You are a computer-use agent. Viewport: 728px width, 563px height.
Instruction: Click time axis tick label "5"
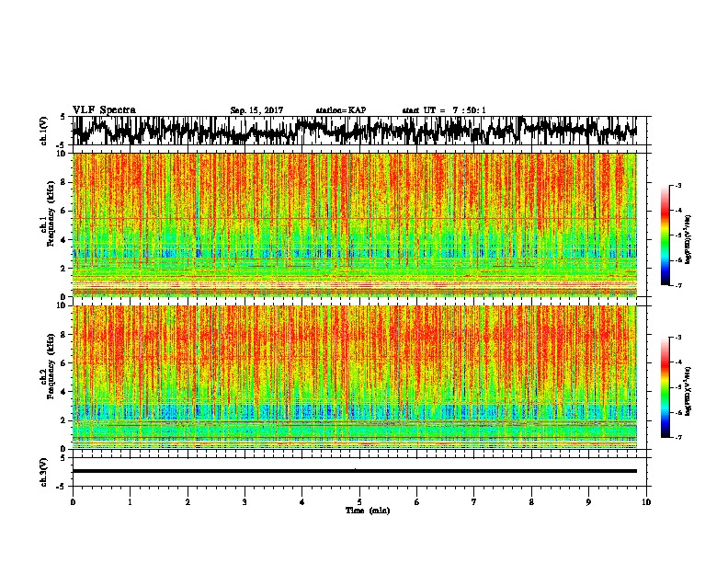(x=359, y=502)
